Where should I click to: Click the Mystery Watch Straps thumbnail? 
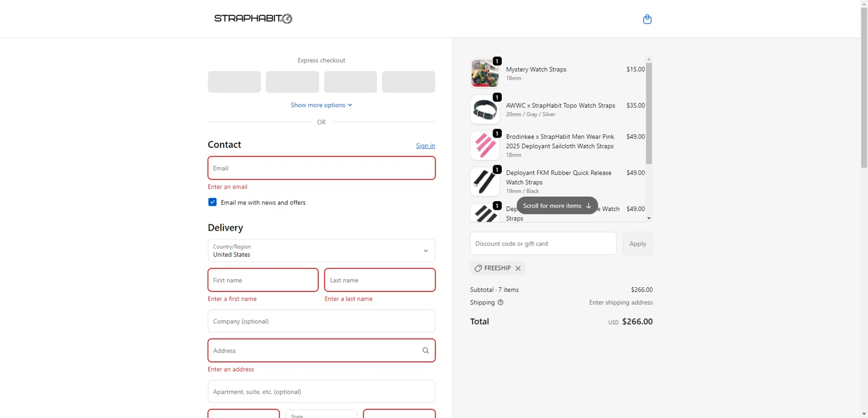point(485,73)
